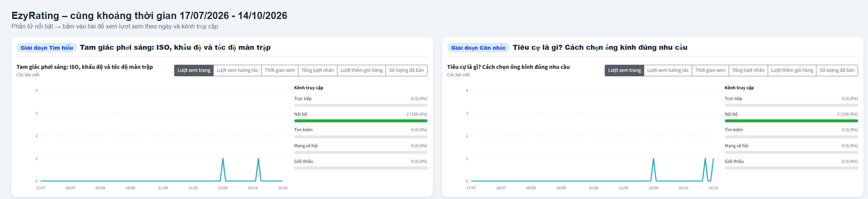
Task: Click the green 'Nội bộ' bar showing 3 (100.0%)
Action: (791, 121)
